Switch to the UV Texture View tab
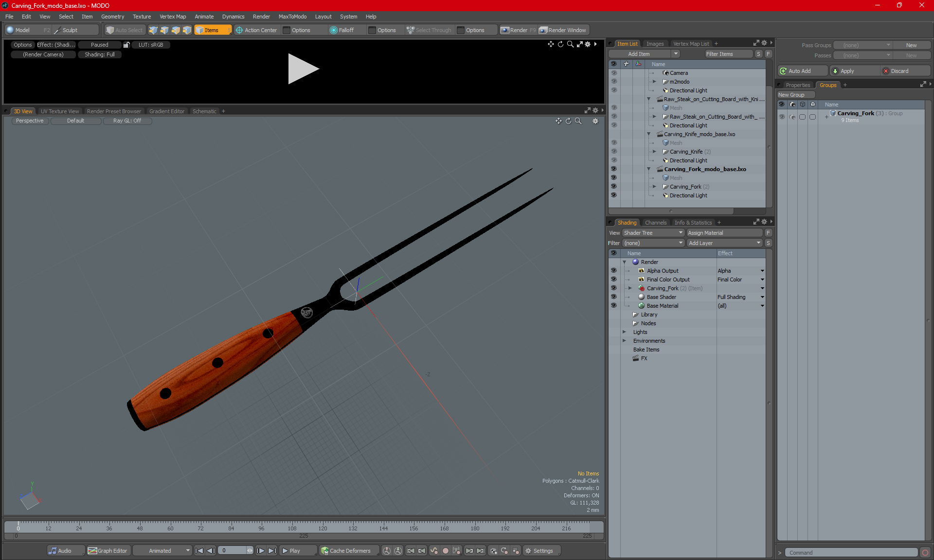 [59, 111]
